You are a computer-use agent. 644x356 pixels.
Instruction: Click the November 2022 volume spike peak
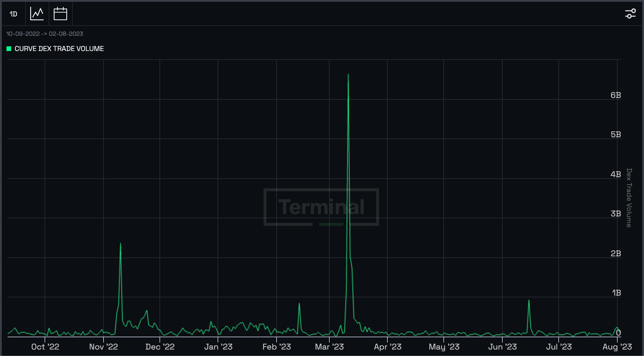click(121, 243)
